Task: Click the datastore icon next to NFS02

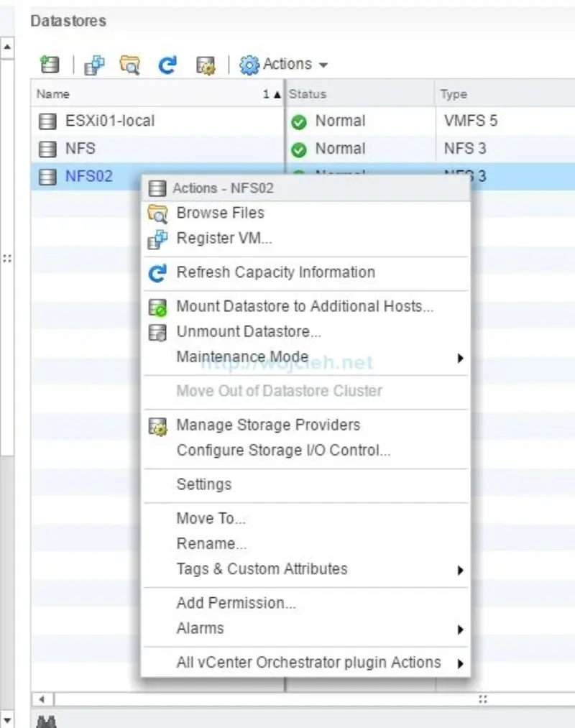Action: pos(47,176)
